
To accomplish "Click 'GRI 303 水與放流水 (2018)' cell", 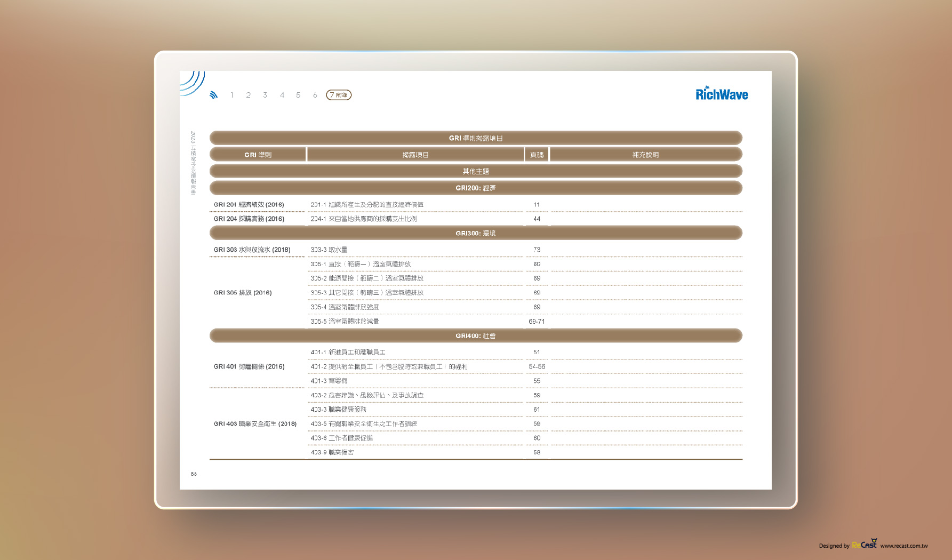I will pos(252,250).
